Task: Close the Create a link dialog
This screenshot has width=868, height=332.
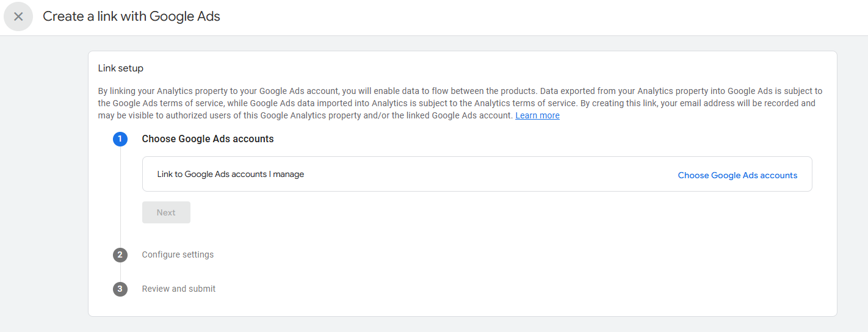Action: [x=18, y=16]
